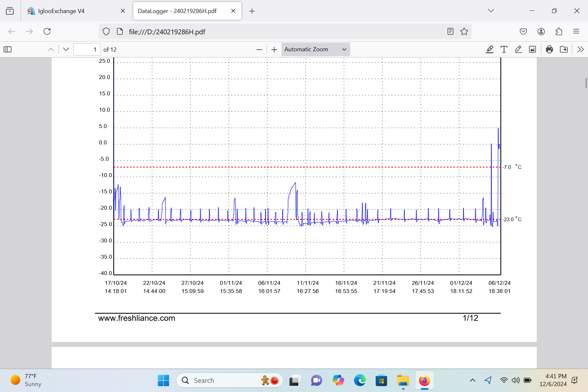The height and width of the screenshot is (392, 588).
Task: Open Firefox application menu
Action: click(x=576, y=31)
